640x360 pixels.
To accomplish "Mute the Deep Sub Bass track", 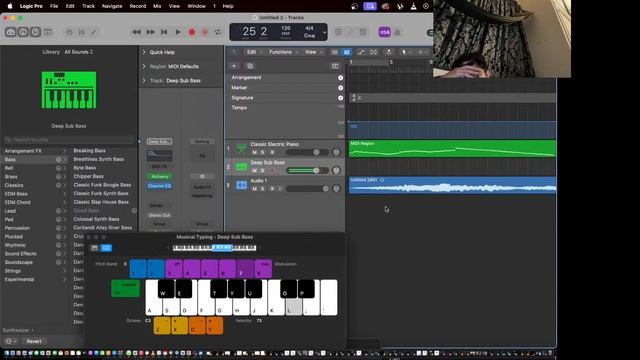I will coord(254,171).
